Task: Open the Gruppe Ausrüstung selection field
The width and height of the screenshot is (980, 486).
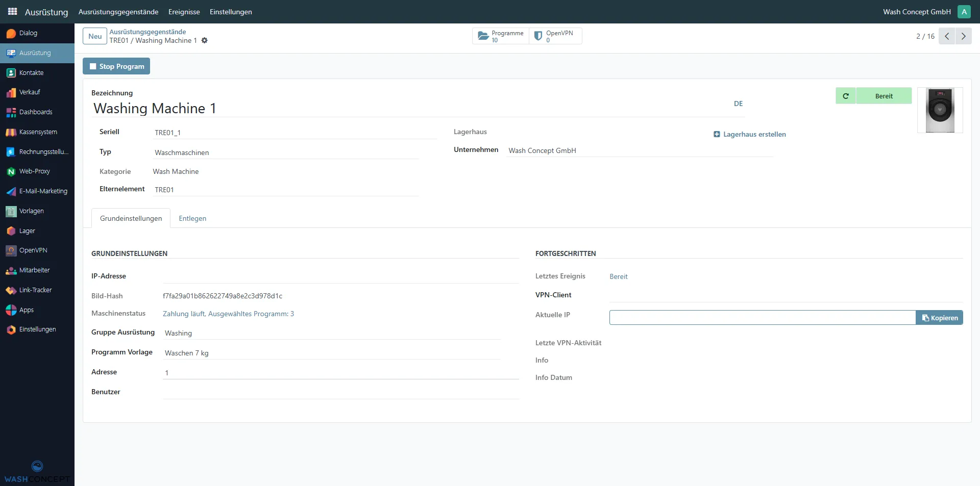Action: (332, 333)
